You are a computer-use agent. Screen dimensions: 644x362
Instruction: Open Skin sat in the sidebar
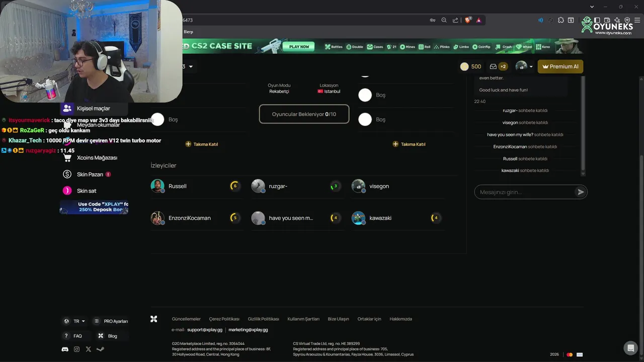pos(87,191)
